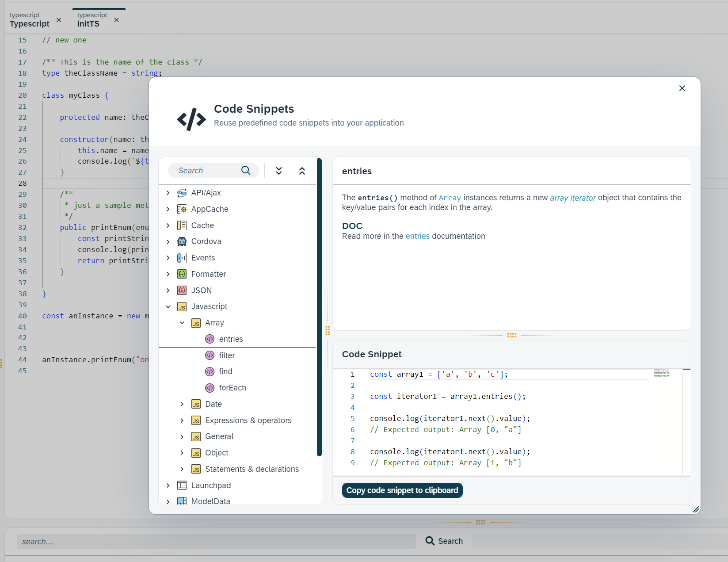Copy code snippet to clipboard

402,490
